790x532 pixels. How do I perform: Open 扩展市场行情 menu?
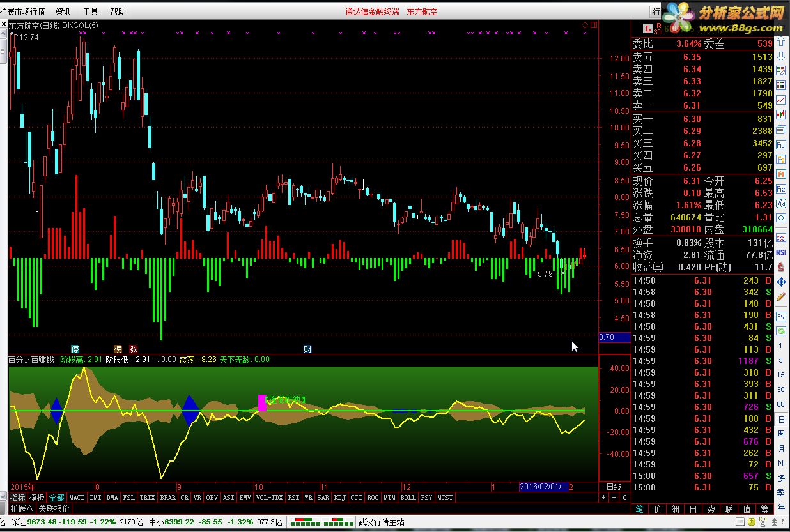[22, 11]
